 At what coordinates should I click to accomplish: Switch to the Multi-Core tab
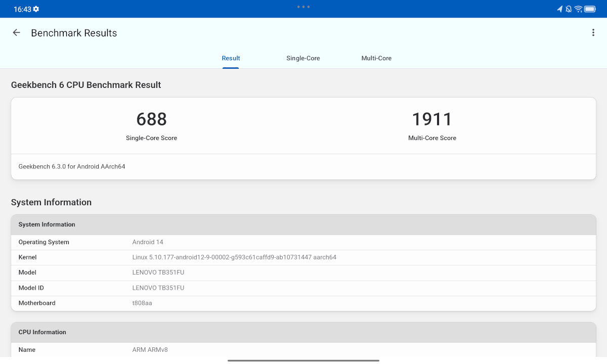(376, 58)
